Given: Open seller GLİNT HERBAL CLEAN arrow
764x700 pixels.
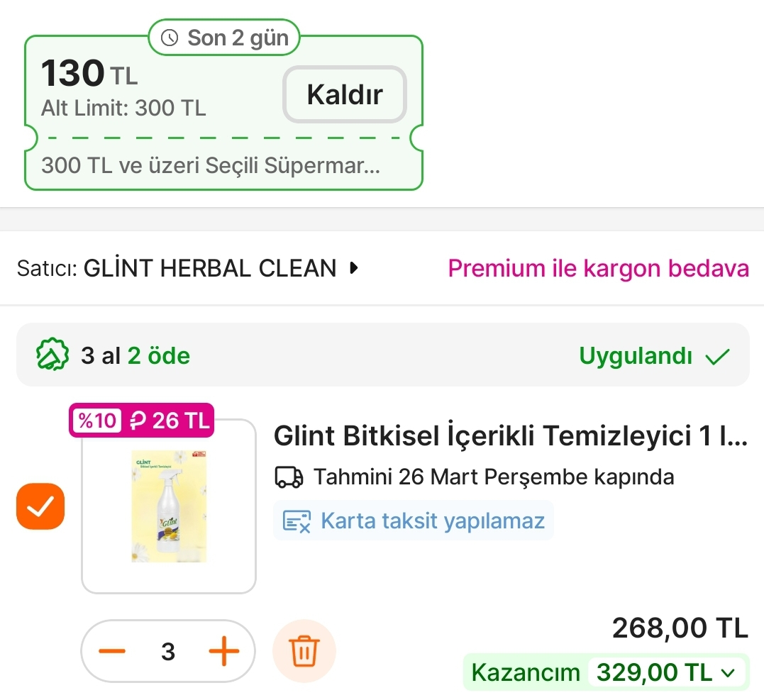Looking at the screenshot, I should tap(355, 268).
